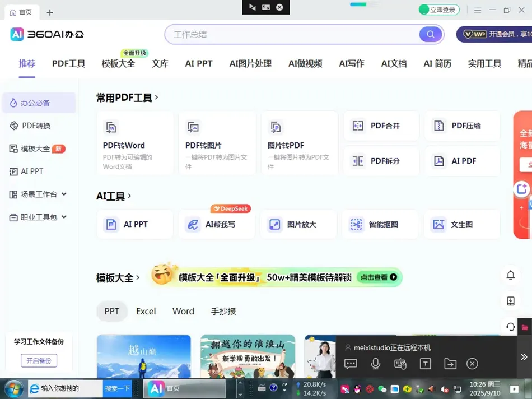Open the AI 简历 tab

437,63
